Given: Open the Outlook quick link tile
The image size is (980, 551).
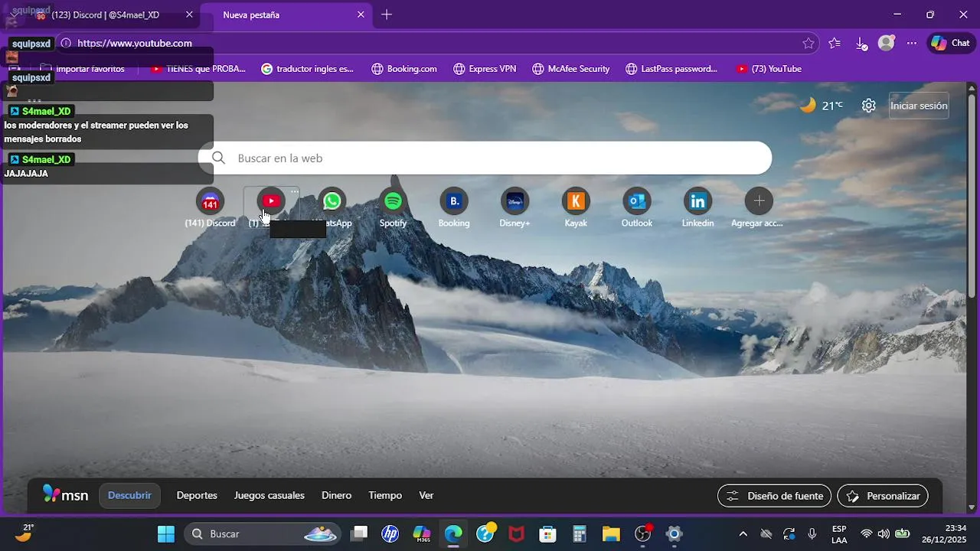Looking at the screenshot, I should pos(637,208).
